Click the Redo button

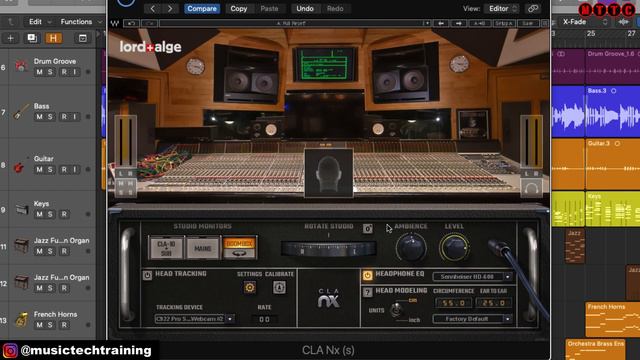click(335, 9)
